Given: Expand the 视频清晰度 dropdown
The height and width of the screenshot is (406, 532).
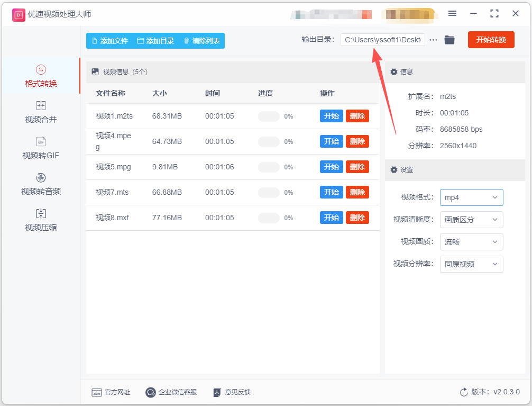Looking at the screenshot, I should 471,220.
